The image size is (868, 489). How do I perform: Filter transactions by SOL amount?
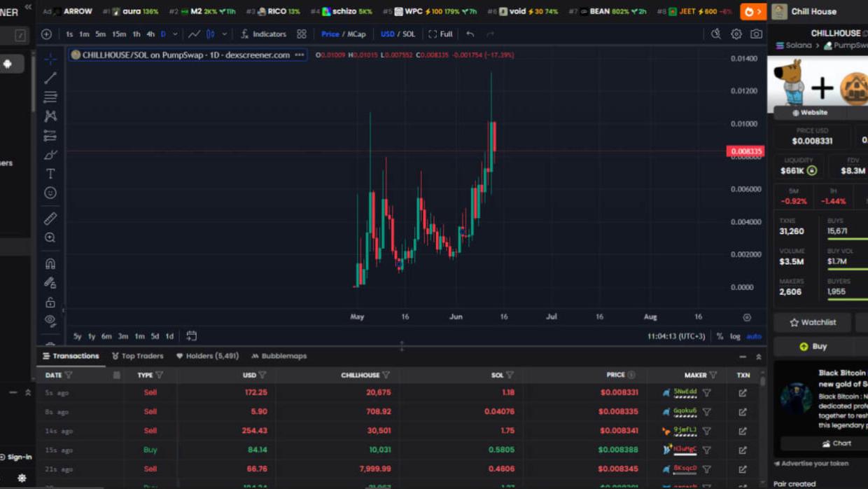[x=510, y=376]
